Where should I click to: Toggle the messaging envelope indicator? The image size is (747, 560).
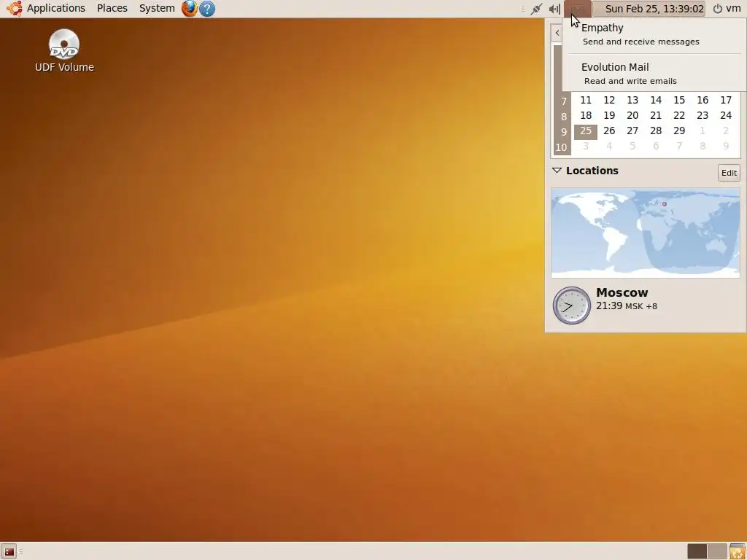[578, 9]
